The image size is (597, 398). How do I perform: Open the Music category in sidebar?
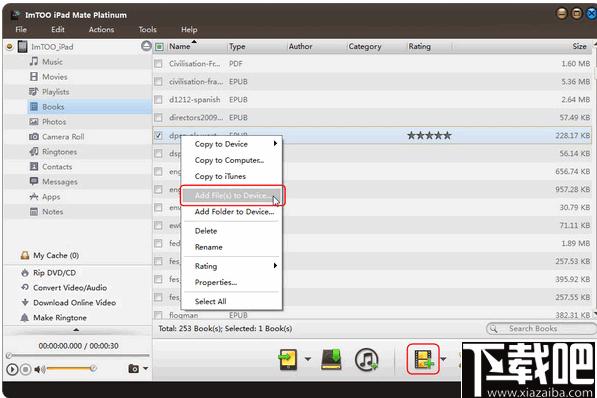[52, 62]
